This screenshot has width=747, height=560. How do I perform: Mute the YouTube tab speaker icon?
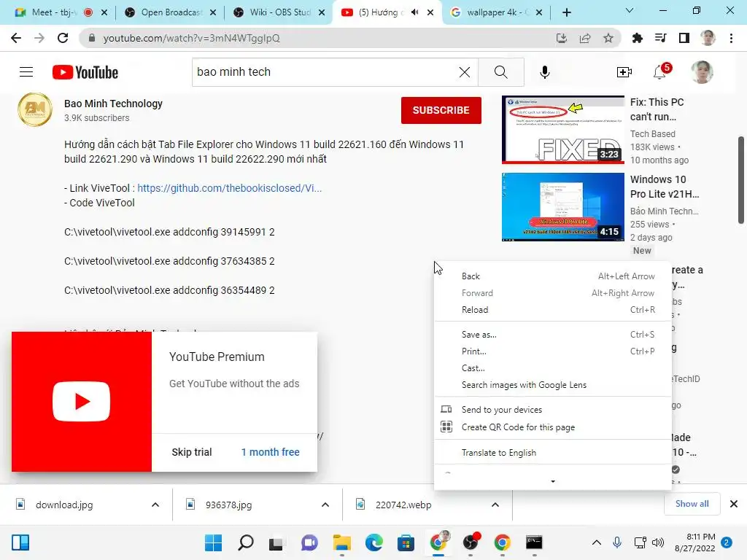coord(414,12)
